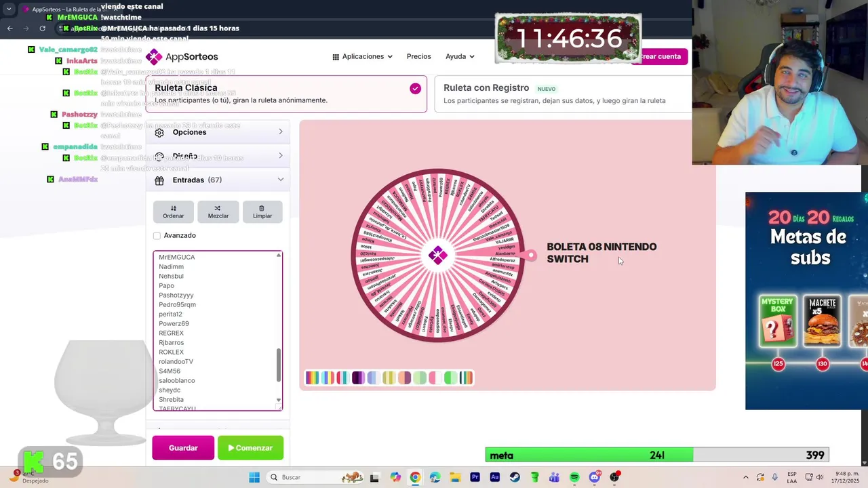Apply the olive yellow palette swatch
Viewport: 868px width, 488px height.
[389, 378]
